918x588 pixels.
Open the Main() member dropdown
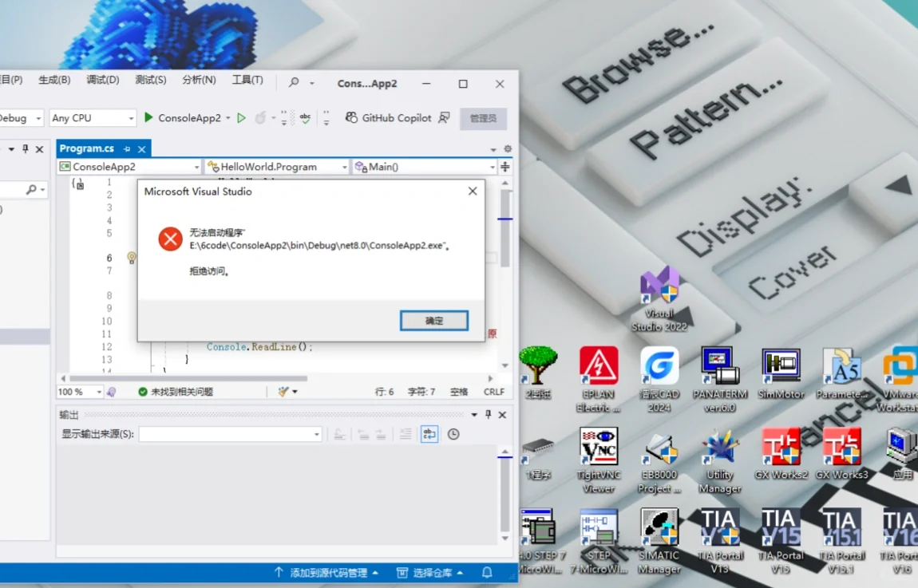[425, 167]
